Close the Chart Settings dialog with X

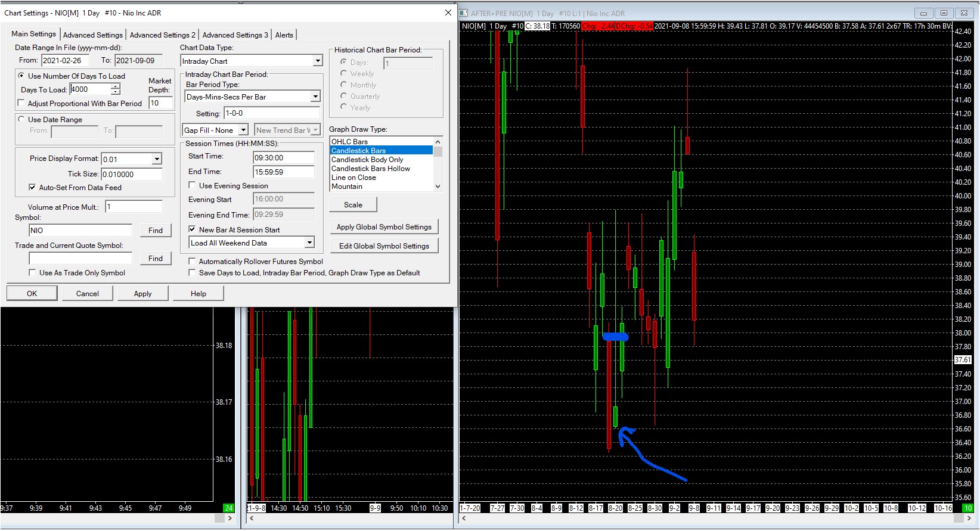448,13
